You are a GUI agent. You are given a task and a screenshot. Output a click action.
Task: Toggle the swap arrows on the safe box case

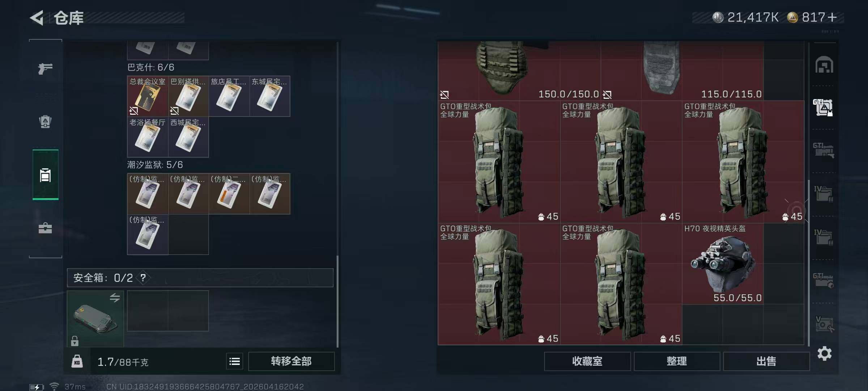(115, 298)
